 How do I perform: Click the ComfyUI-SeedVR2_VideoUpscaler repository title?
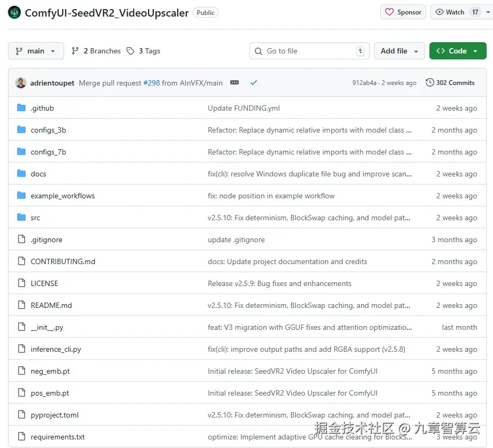(x=107, y=13)
